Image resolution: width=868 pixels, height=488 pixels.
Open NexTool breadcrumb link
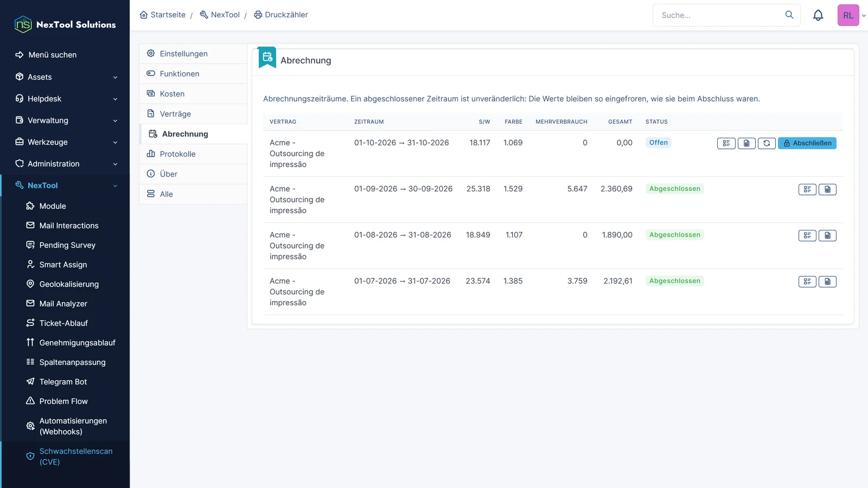[220, 15]
